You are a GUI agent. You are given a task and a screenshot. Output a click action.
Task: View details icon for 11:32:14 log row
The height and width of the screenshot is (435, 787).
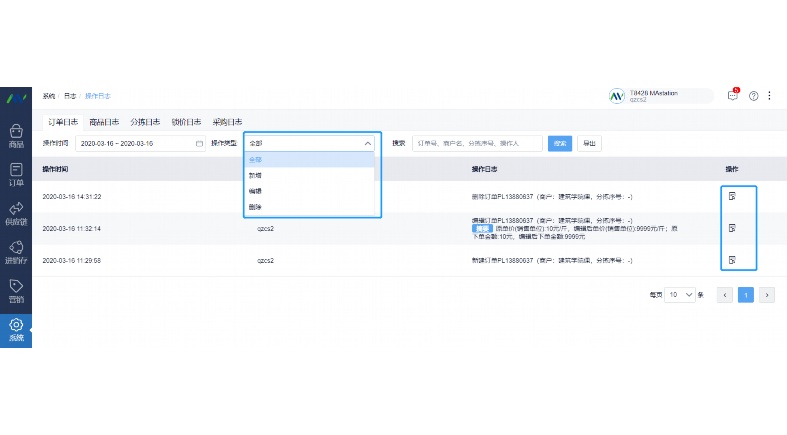(732, 228)
